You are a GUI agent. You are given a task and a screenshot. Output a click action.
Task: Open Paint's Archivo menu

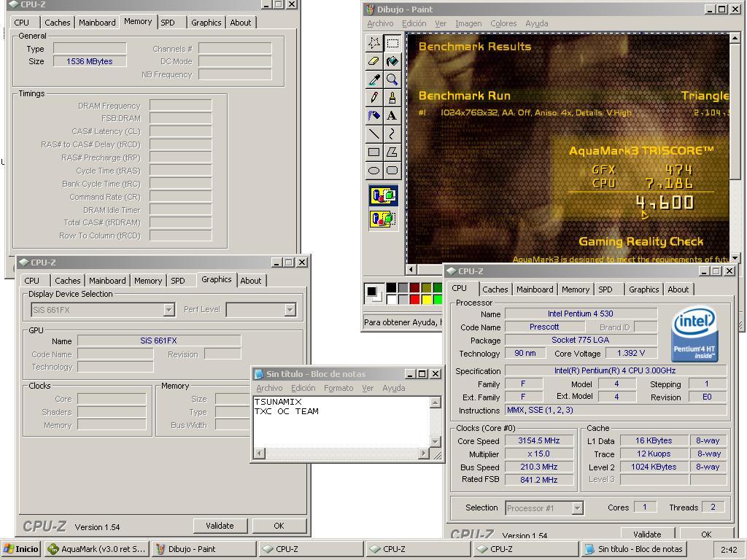click(x=380, y=23)
